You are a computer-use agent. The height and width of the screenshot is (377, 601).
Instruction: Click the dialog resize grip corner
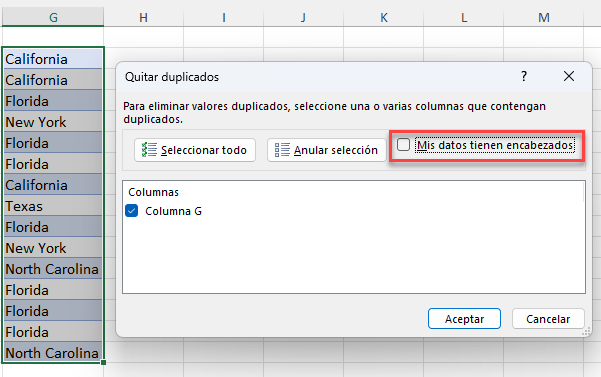586,332
